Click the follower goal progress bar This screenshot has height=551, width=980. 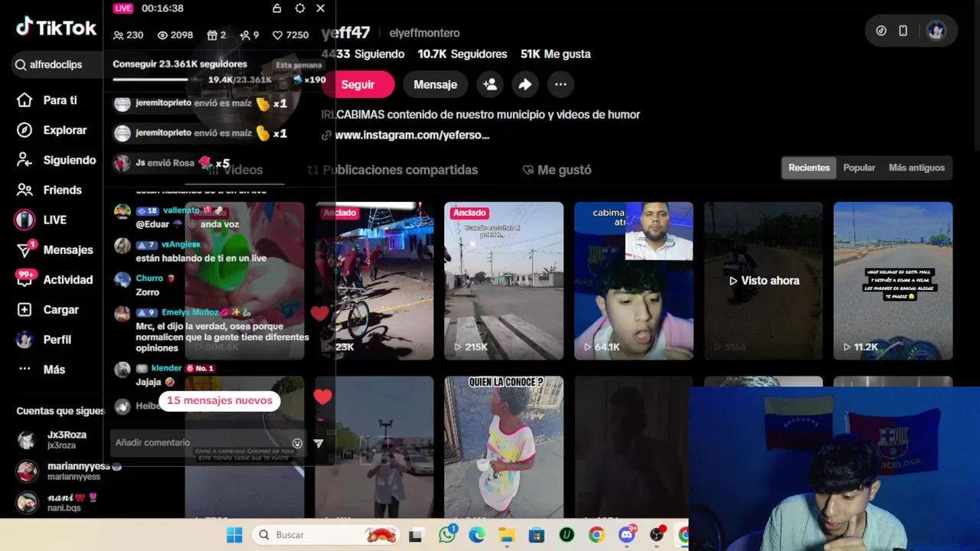tap(157, 80)
